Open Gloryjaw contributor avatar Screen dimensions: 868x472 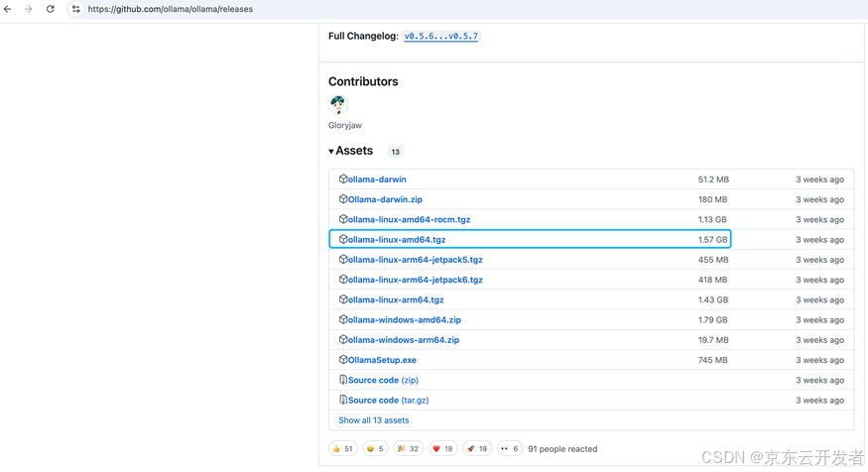(337, 104)
